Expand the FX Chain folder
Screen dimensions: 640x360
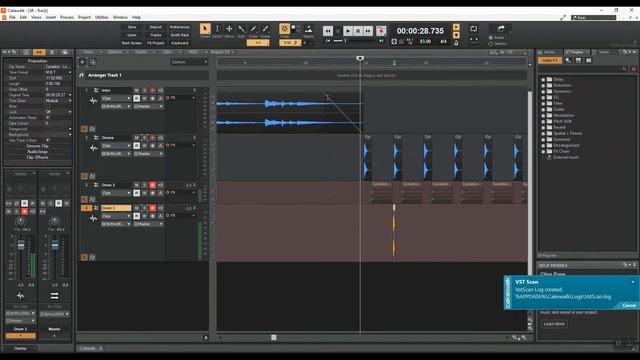click(x=543, y=151)
